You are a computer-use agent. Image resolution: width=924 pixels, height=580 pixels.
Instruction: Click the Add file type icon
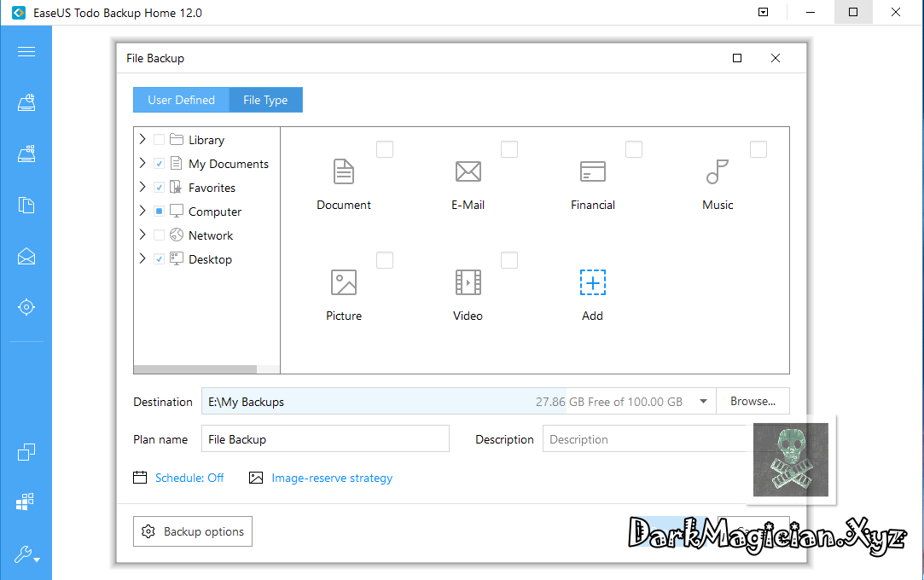pyautogui.click(x=592, y=282)
